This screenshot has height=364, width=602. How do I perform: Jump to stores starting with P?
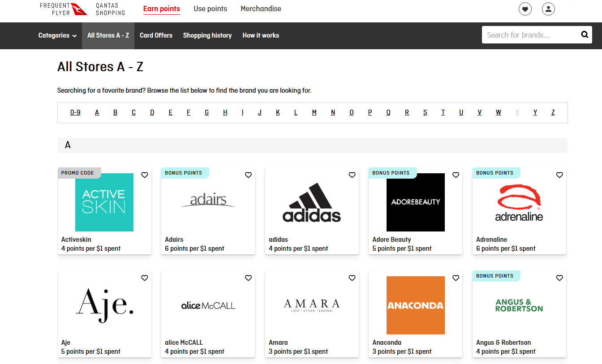(370, 112)
